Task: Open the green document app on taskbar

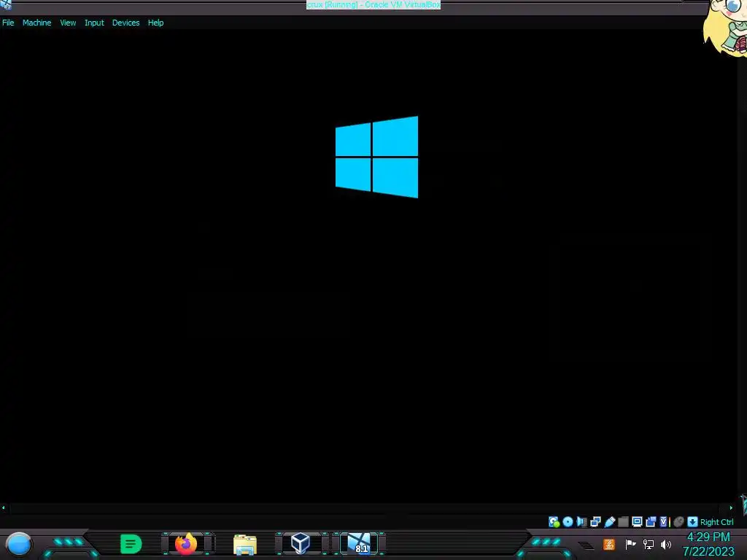Action: (131, 544)
